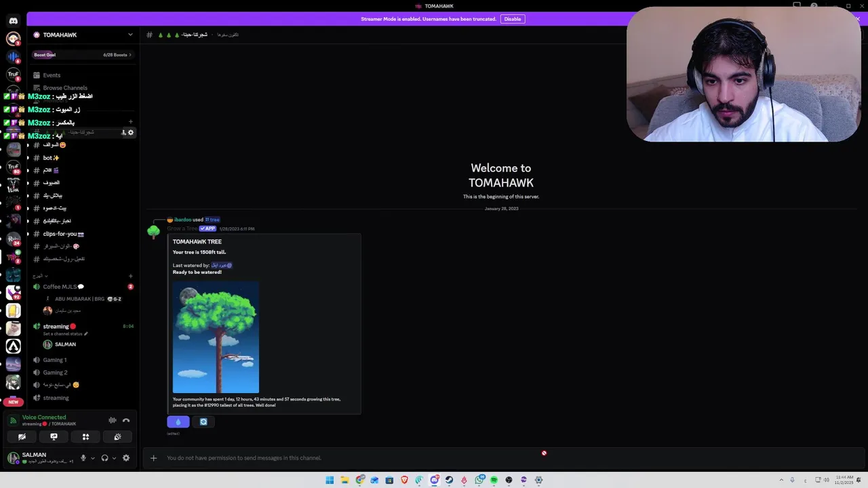
Task: Disable Streamer Mode
Action: [513, 19]
